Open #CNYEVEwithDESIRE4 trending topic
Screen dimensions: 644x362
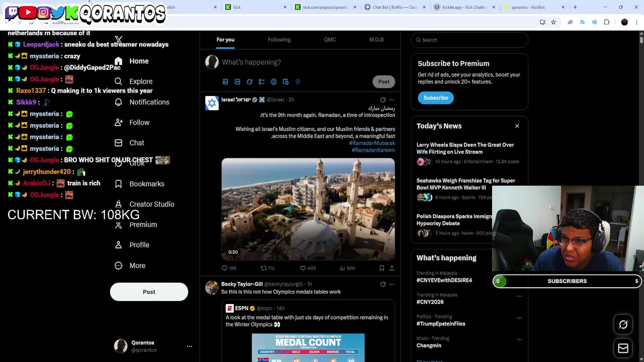(x=444, y=281)
